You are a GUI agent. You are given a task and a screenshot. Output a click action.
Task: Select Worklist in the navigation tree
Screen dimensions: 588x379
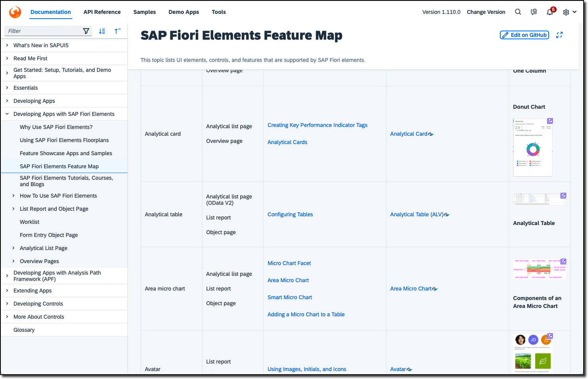[30, 222]
